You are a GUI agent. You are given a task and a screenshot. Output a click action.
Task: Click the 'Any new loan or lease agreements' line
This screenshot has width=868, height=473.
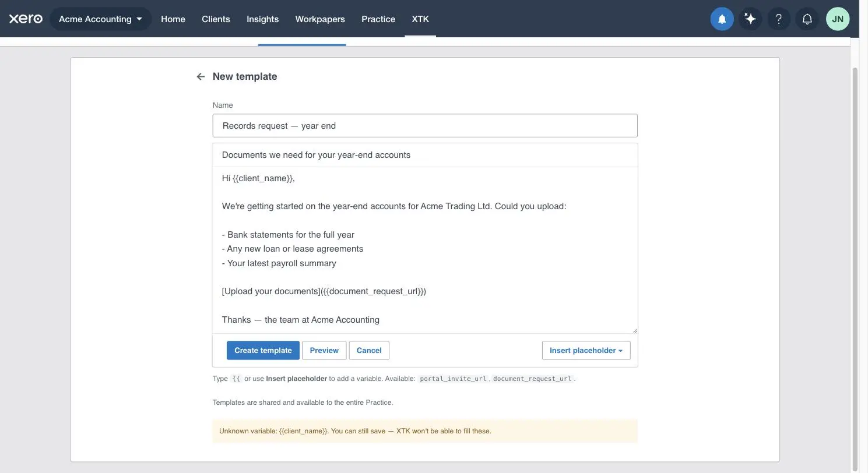pyautogui.click(x=293, y=249)
